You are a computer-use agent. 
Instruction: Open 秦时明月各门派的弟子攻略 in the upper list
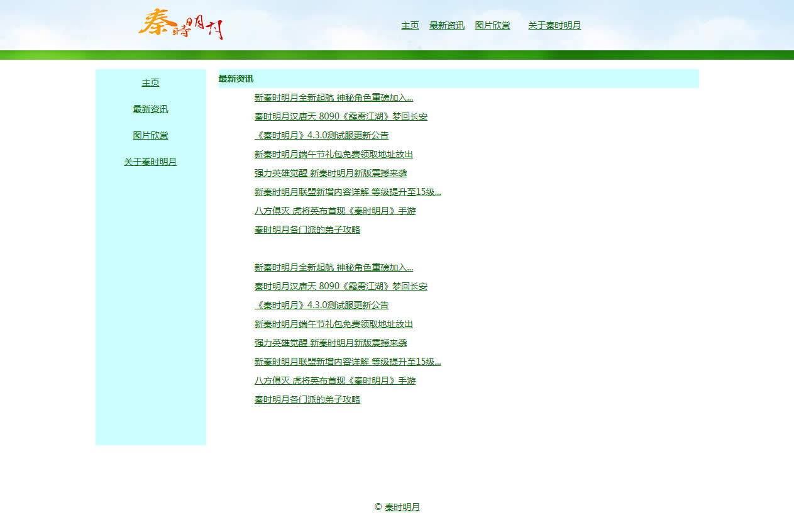point(307,230)
